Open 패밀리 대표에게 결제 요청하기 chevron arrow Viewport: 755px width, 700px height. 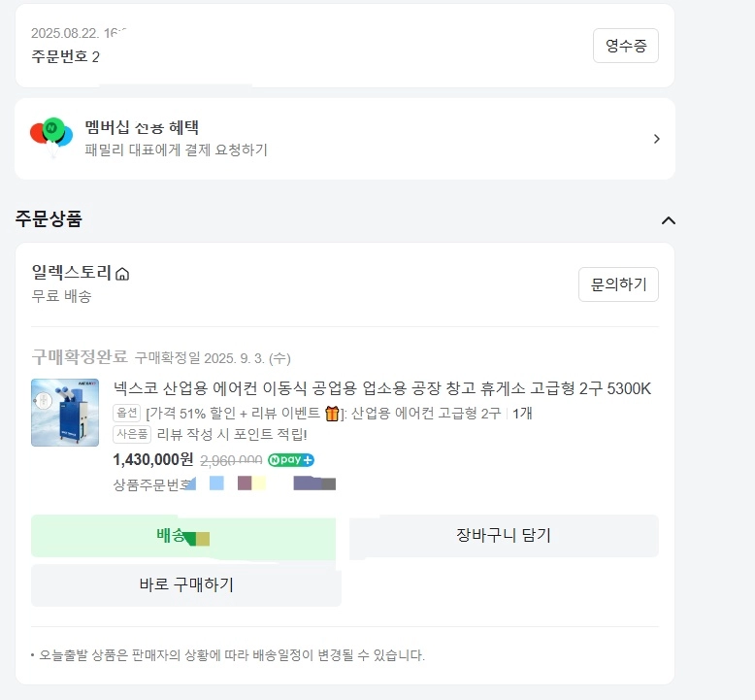[656, 139]
